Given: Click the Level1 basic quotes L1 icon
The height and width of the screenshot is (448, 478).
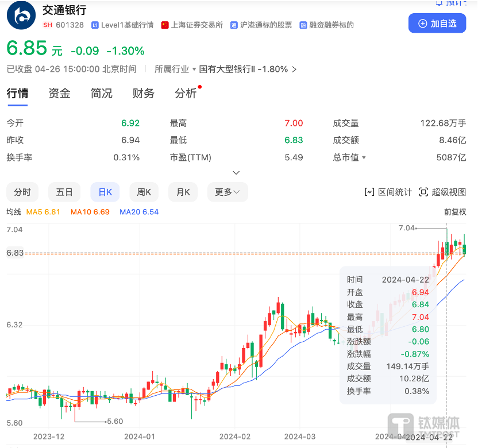Looking at the screenshot, I should point(95,25).
